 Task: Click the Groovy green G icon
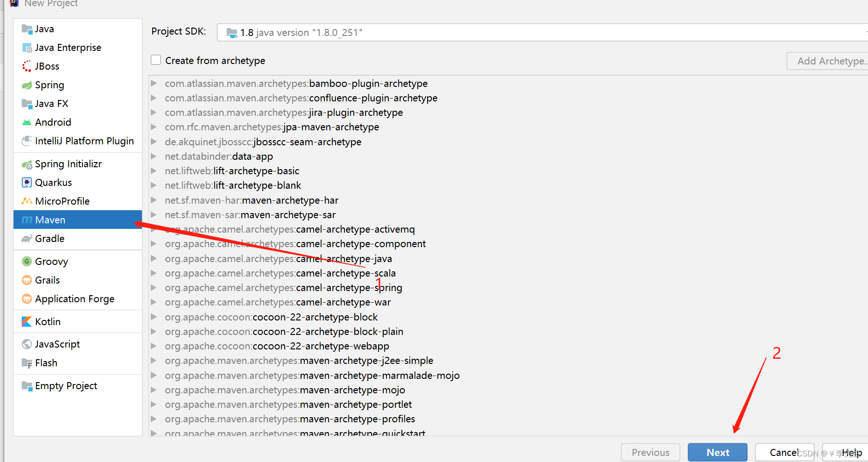27,262
